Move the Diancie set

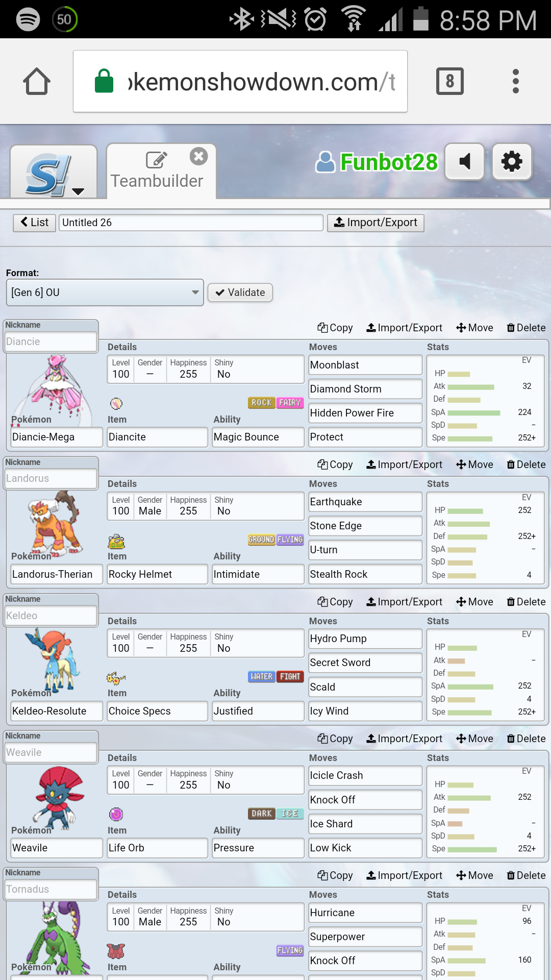coord(475,328)
